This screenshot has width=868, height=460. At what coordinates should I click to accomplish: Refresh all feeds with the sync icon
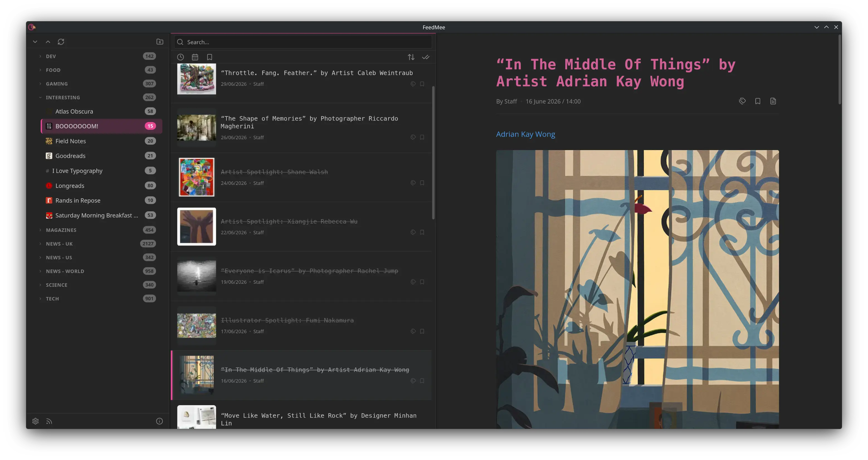61,42
